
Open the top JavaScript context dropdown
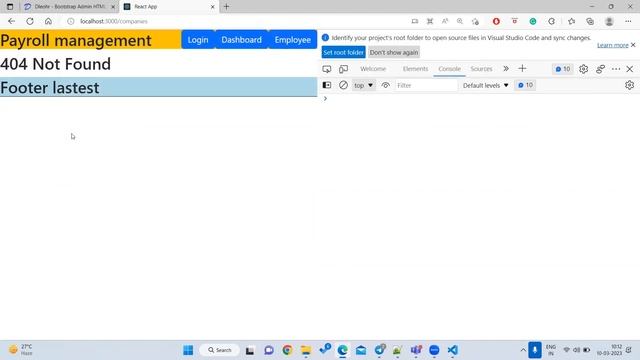point(363,85)
